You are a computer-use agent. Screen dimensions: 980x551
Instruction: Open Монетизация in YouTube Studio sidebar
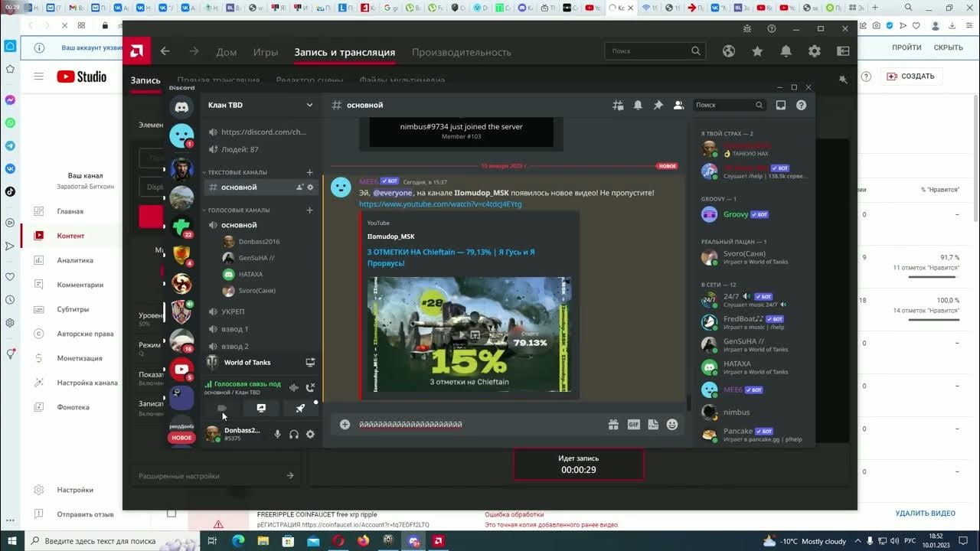pyautogui.click(x=79, y=358)
